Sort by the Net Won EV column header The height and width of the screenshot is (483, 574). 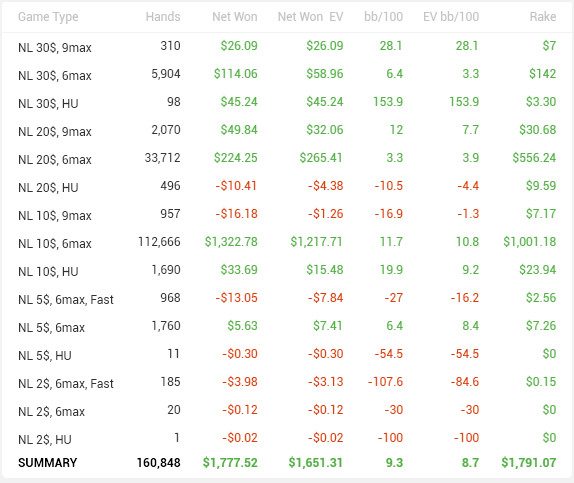tap(310, 17)
